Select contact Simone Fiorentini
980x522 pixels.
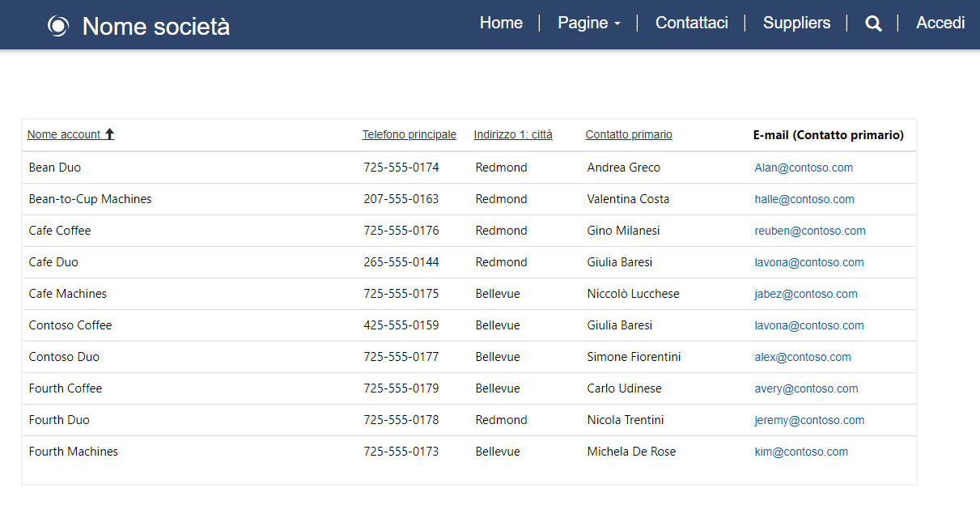[634, 357]
